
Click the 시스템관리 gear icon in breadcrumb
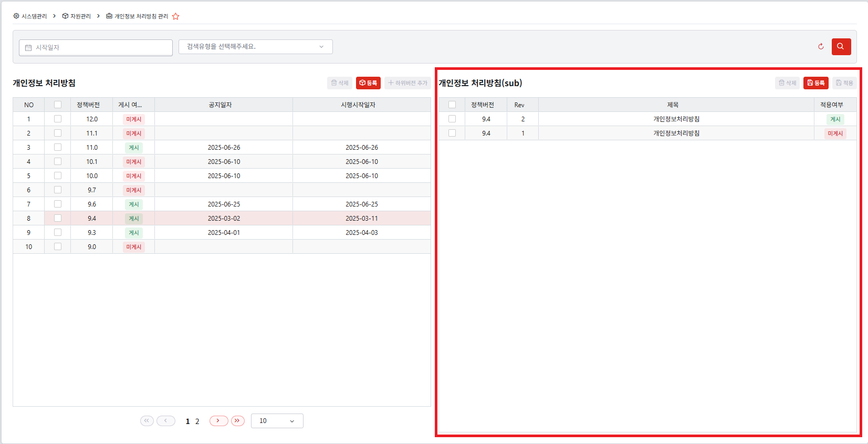(x=16, y=16)
